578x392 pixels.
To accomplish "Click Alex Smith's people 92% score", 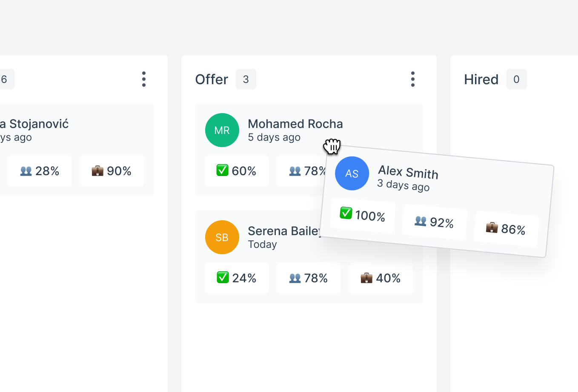I will point(435,222).
